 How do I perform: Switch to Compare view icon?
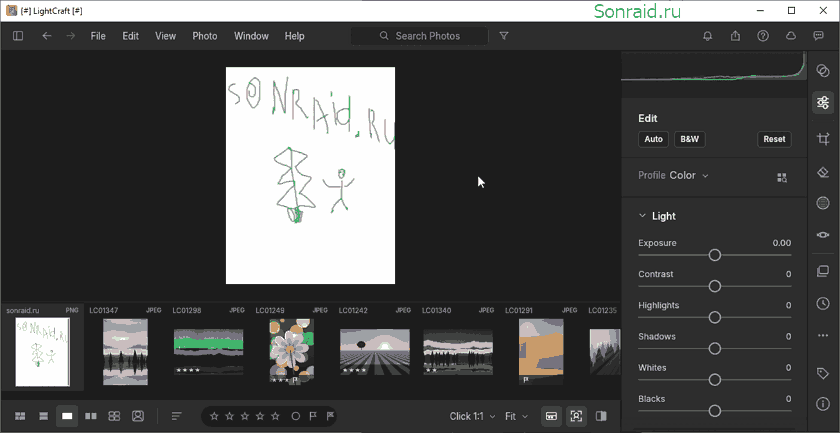point(91,416)
